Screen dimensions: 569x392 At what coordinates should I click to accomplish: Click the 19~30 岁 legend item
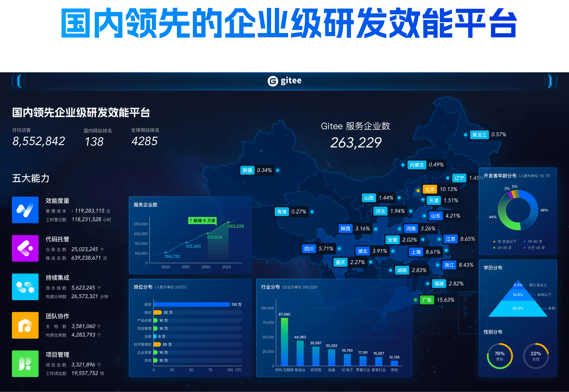click(x=533, y=241)
